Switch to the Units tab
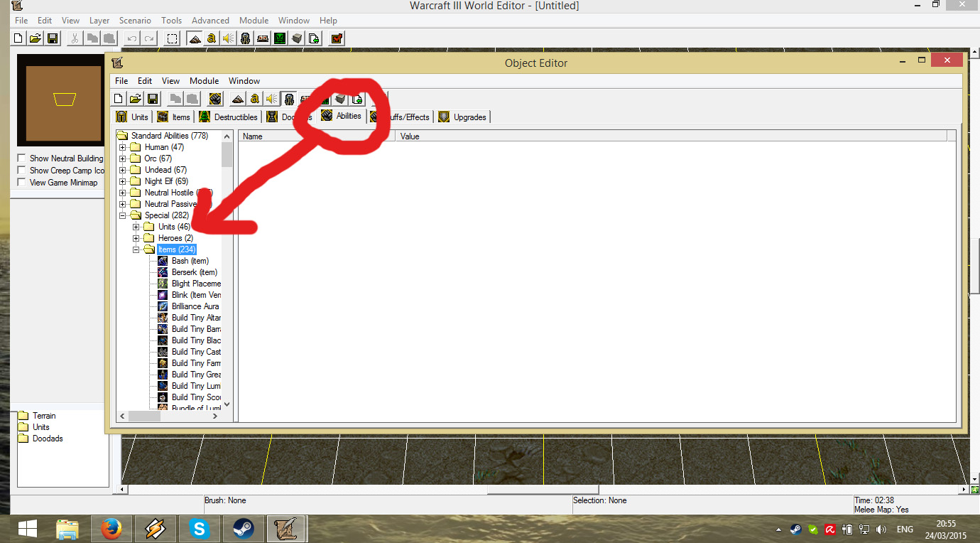980x543 pixels. pos(132,117)
